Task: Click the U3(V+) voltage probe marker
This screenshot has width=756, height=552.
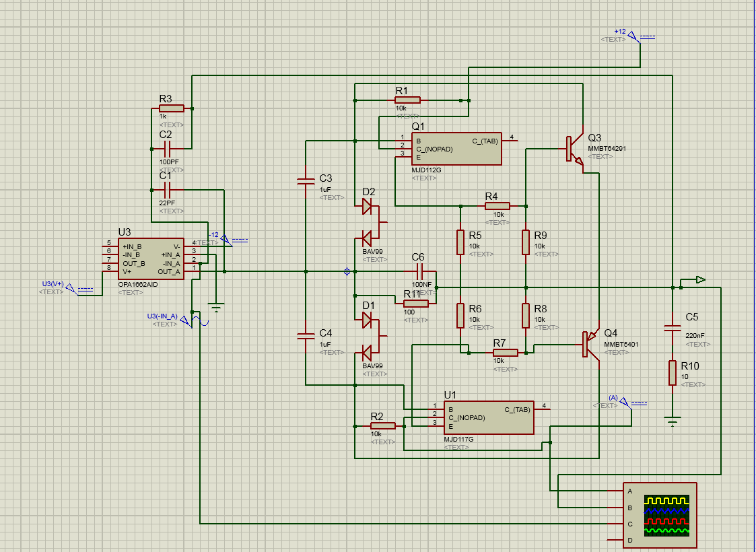Action: (72, 289)
